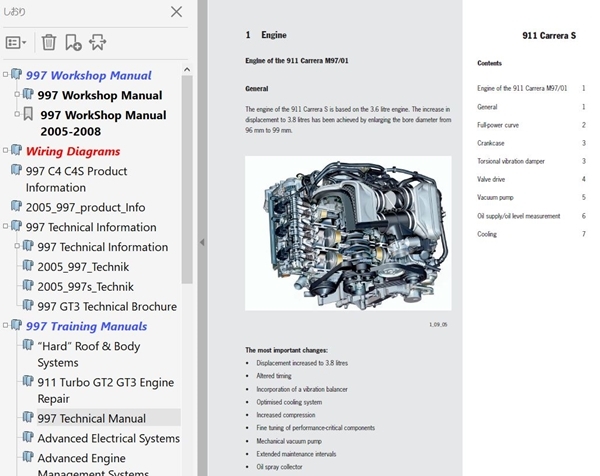Collapse the 997 Training Manuals node

click(x=5, y=325)
